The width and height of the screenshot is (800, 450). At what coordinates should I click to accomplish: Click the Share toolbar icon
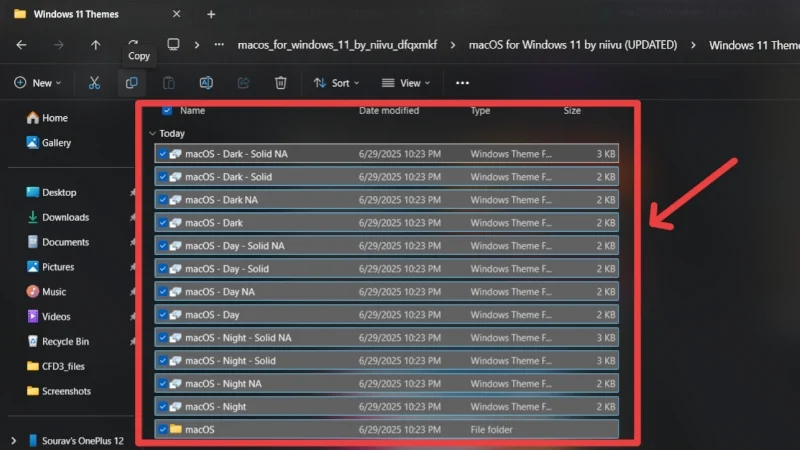point(243,83)
